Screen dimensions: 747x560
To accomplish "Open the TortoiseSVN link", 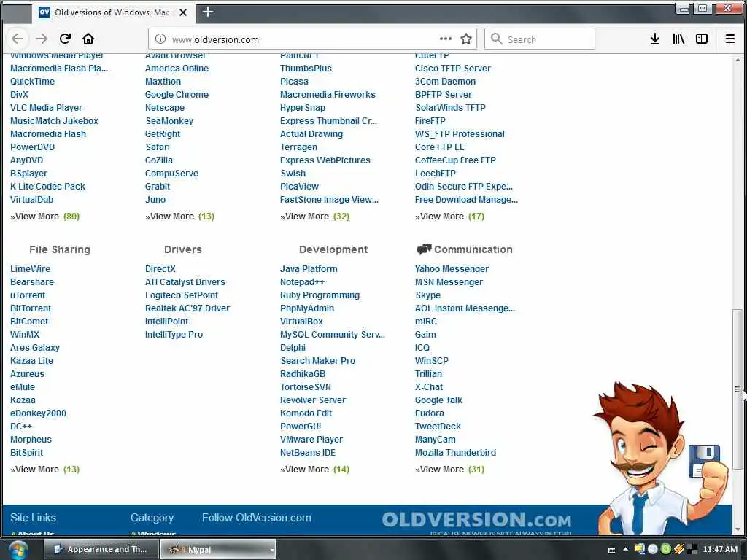I will point(306,386).
